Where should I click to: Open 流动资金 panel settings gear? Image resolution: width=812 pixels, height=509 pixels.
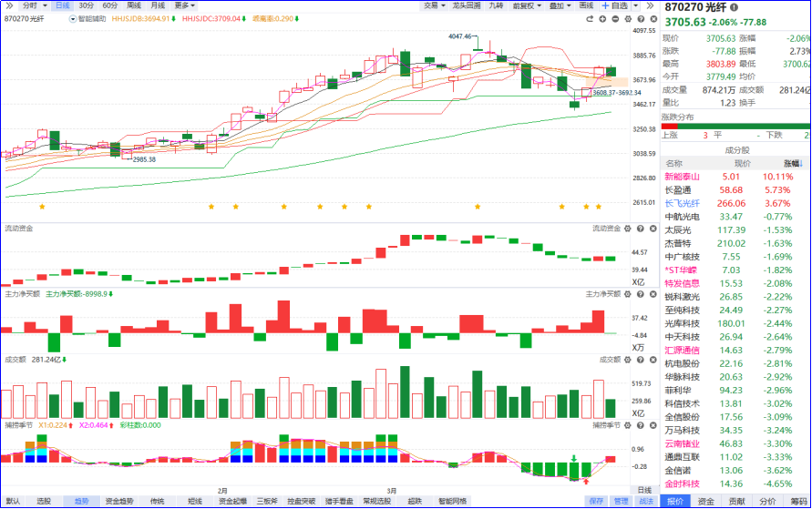tap(628, 229)
